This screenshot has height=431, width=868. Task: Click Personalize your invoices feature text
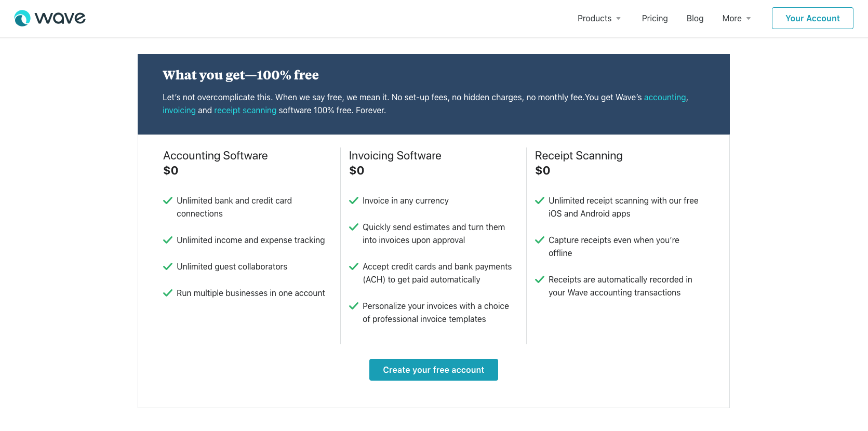click(x=436, y=313)
